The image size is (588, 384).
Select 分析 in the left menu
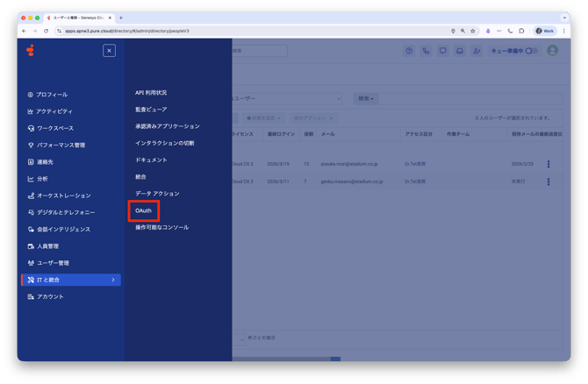(38, 179)
